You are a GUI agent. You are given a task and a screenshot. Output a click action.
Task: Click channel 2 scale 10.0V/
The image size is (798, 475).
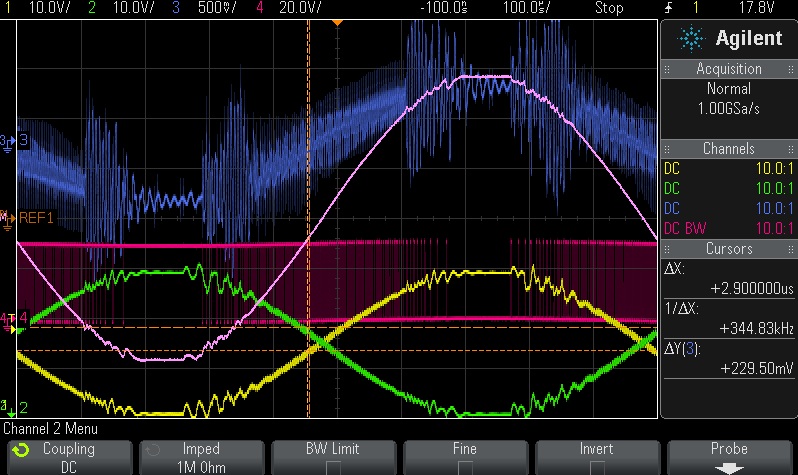click(x=133, y=8)
